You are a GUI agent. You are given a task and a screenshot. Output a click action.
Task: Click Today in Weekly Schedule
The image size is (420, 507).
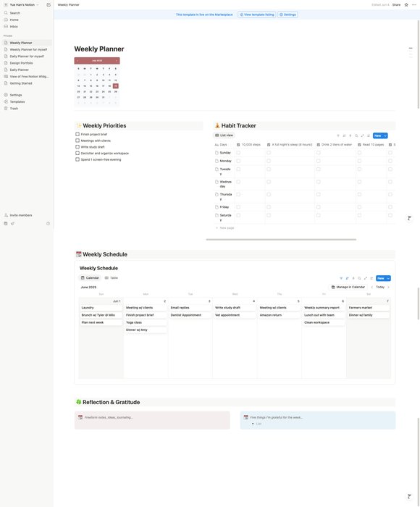tap(380, 287)
